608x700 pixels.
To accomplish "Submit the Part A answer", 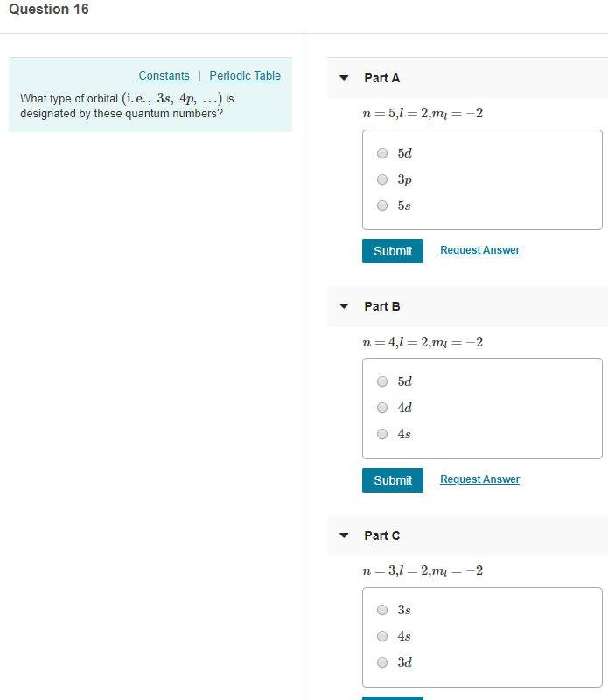I will 392,251.
